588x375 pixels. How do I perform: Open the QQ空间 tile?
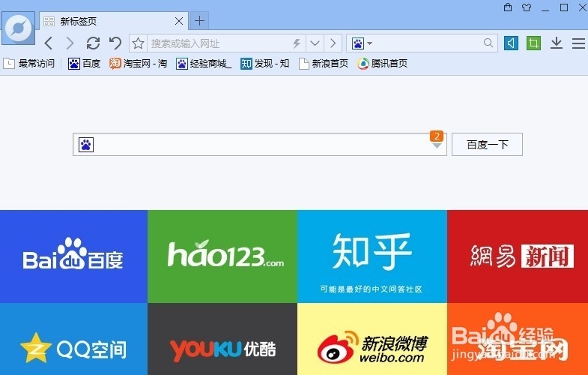[x=73, y=339]
